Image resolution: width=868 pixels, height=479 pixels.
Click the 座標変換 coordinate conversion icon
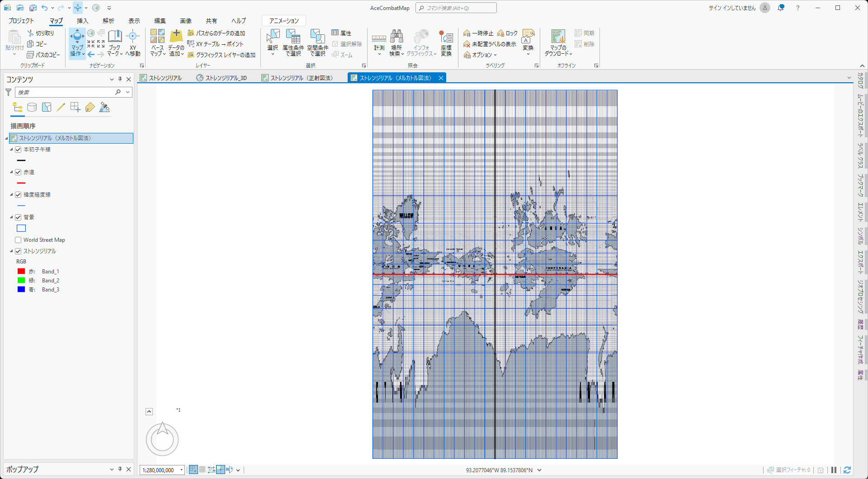(446, 37)
